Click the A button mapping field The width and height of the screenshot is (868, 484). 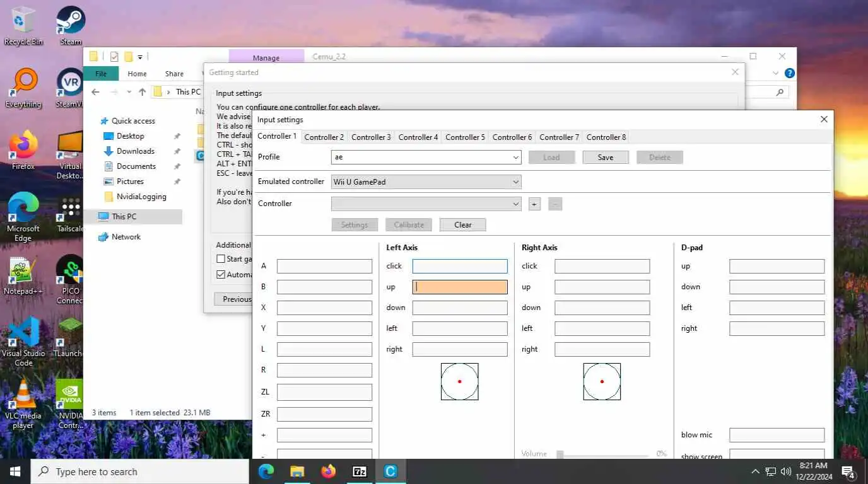coord(324,266)
